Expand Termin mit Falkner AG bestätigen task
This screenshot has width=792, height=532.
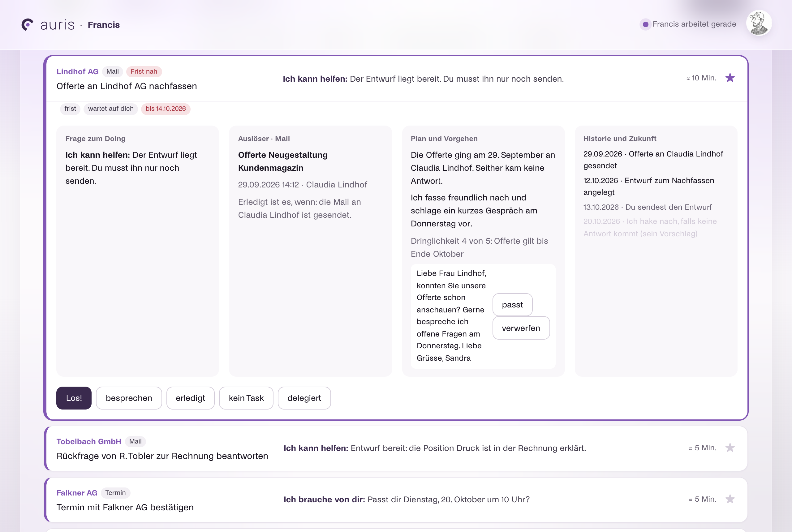coord(396,500)
